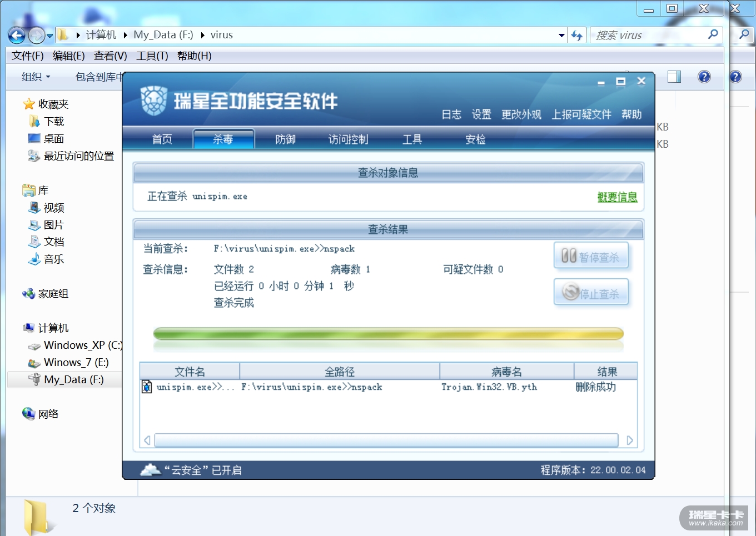Select the 杀毒 tab
The image size is (756, 536).
click(223, 139)
